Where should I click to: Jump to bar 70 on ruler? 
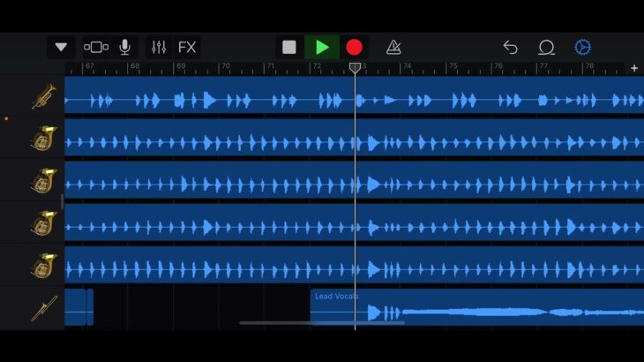[226, 66]
